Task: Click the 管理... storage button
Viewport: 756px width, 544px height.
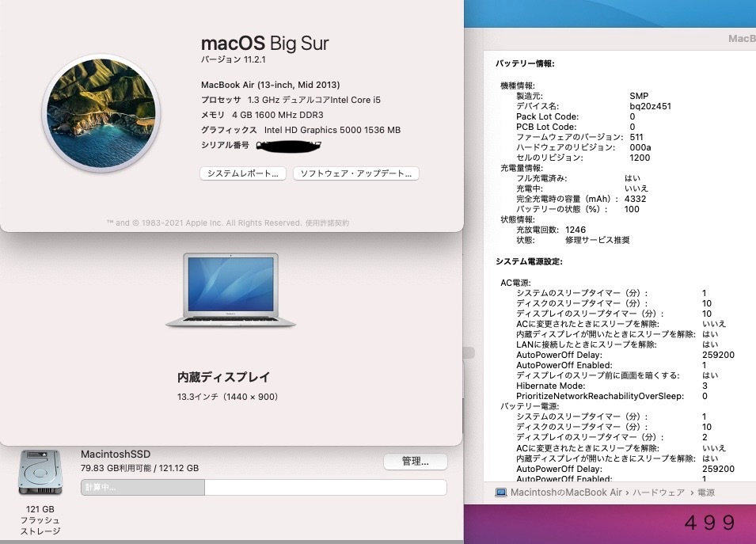Action: tap(415, 462)
